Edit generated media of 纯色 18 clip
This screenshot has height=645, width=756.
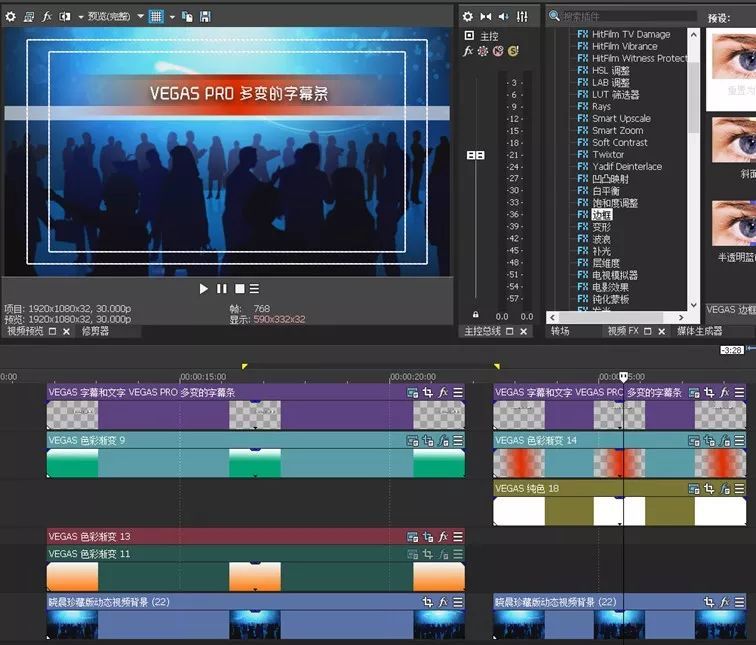pyautogui.click(x=694, y=489)
